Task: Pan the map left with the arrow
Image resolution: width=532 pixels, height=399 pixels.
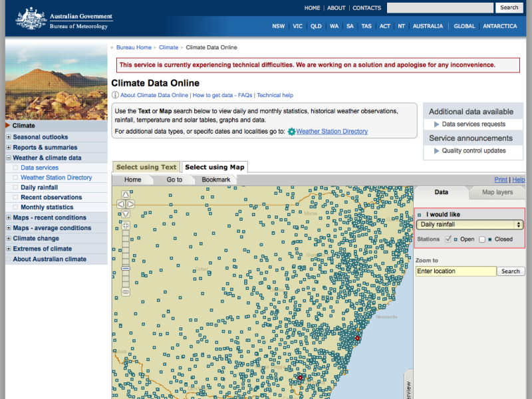Action: click(x=120, y=204)
